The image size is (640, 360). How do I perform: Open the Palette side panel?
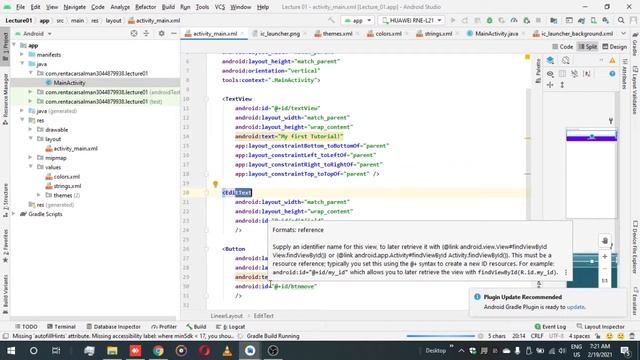[538, 71]
